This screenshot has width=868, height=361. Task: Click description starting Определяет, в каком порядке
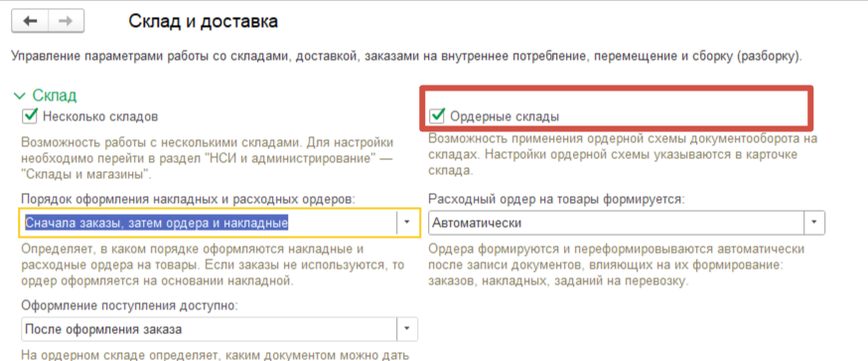[214, 265]
